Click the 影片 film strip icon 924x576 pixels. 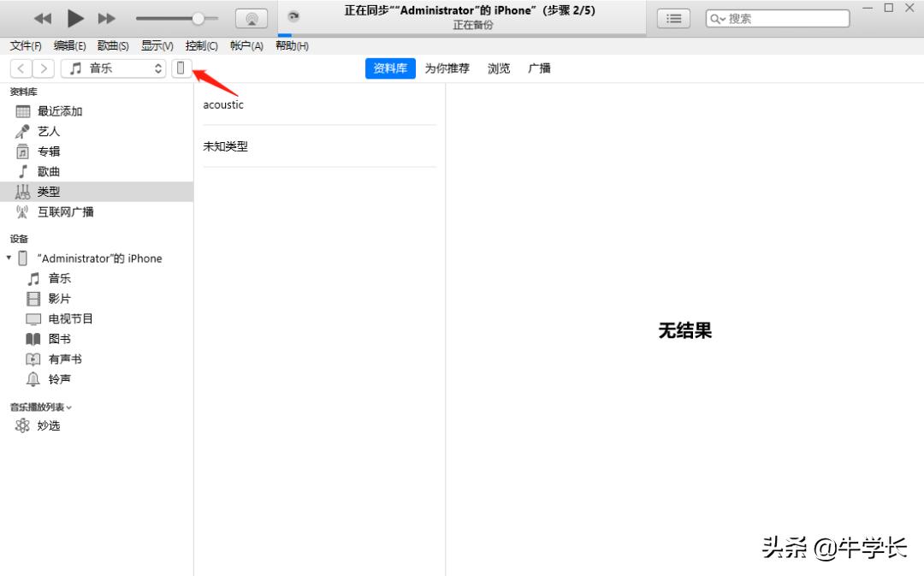(33, 298)
